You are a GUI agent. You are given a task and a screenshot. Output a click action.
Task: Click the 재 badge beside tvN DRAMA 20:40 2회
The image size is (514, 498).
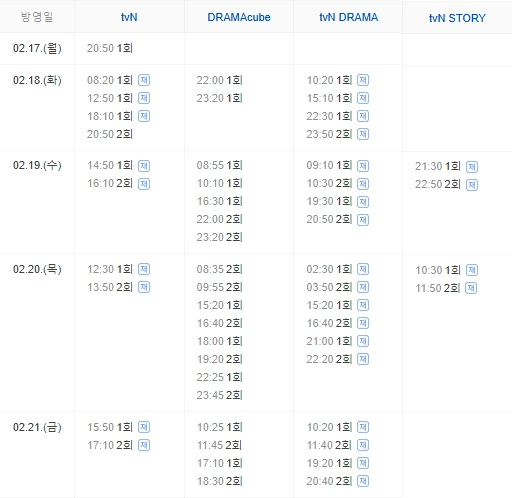(x=363, y=481)
